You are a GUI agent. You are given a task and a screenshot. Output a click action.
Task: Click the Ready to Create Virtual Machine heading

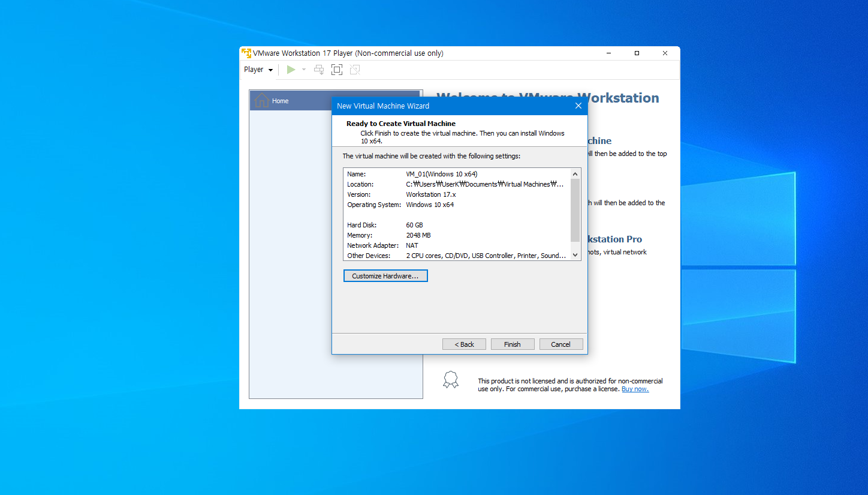(401, 124)
